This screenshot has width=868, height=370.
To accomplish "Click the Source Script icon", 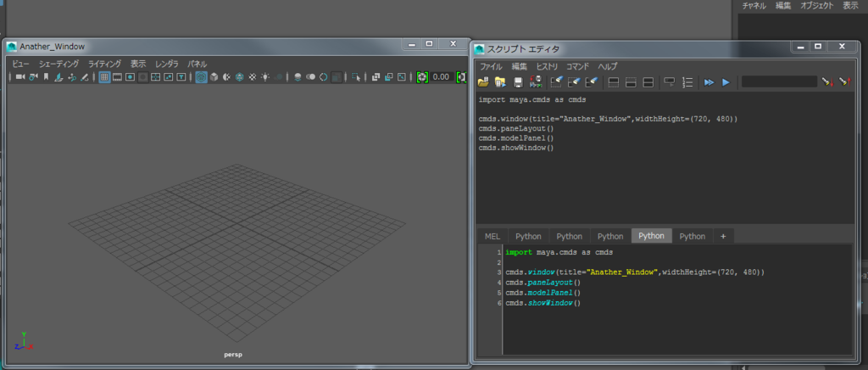I will 500,82.
